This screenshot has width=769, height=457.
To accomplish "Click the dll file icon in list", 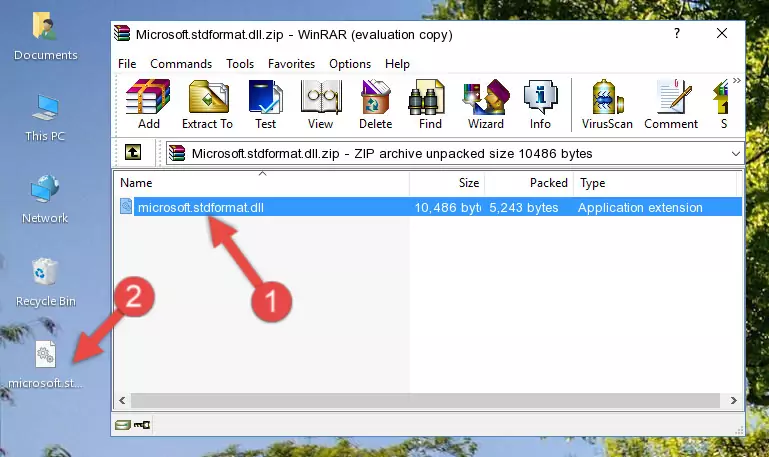I will pos(126,206).
